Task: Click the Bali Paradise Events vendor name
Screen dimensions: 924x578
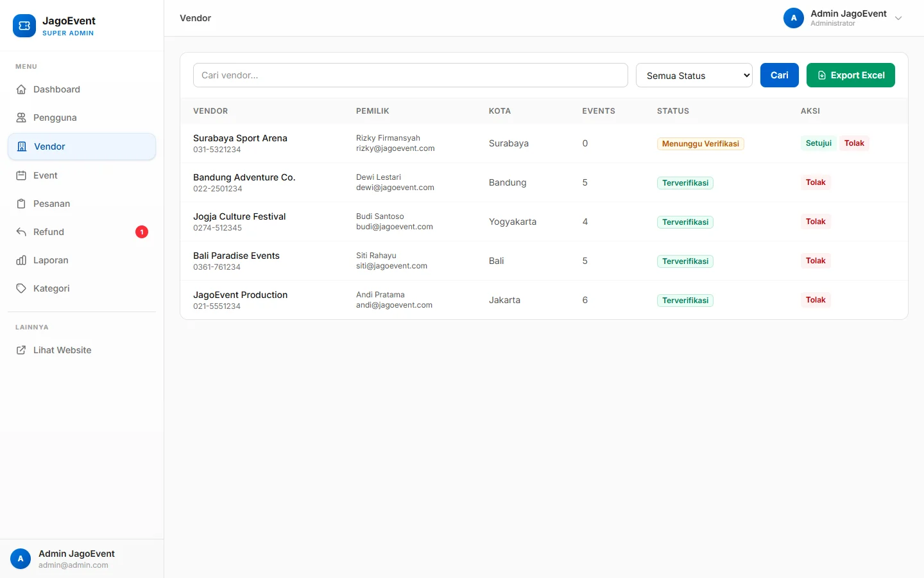Action: 236,256
